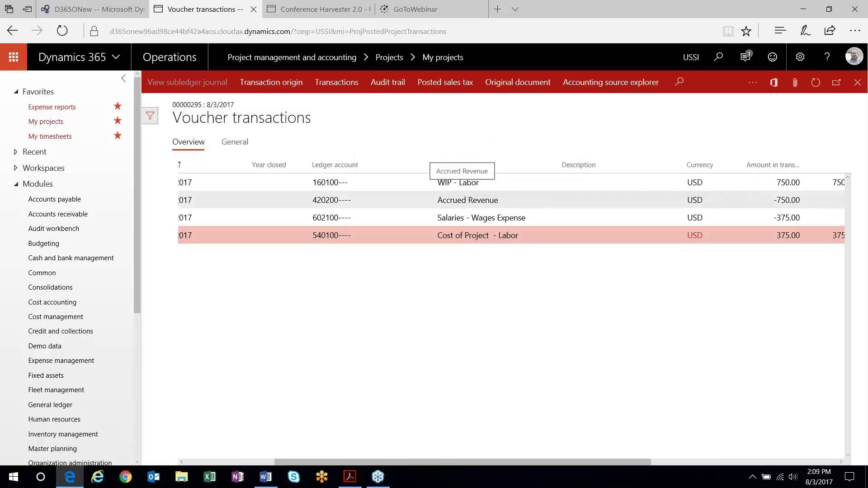
Task: Open the Dynamics 365 app launcher grid
Action: pos(13,57)
